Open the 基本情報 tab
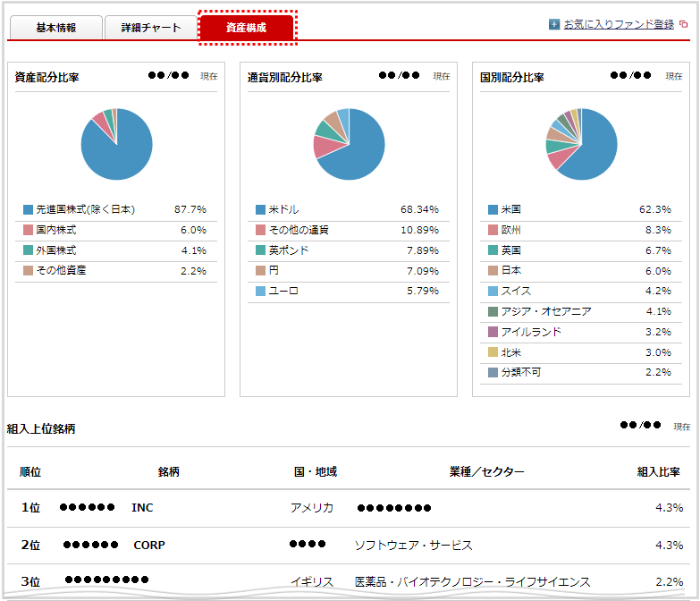The image size is (700, 601). [56, 28]
